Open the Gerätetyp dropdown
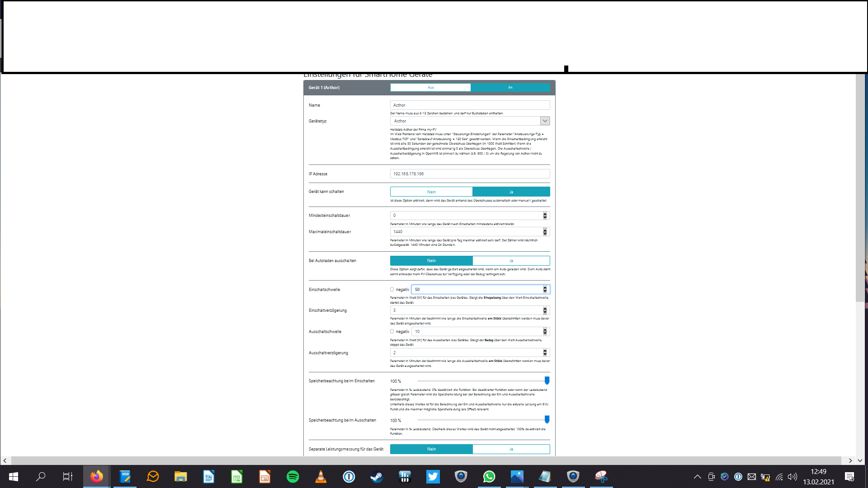 tap(545, 121)
